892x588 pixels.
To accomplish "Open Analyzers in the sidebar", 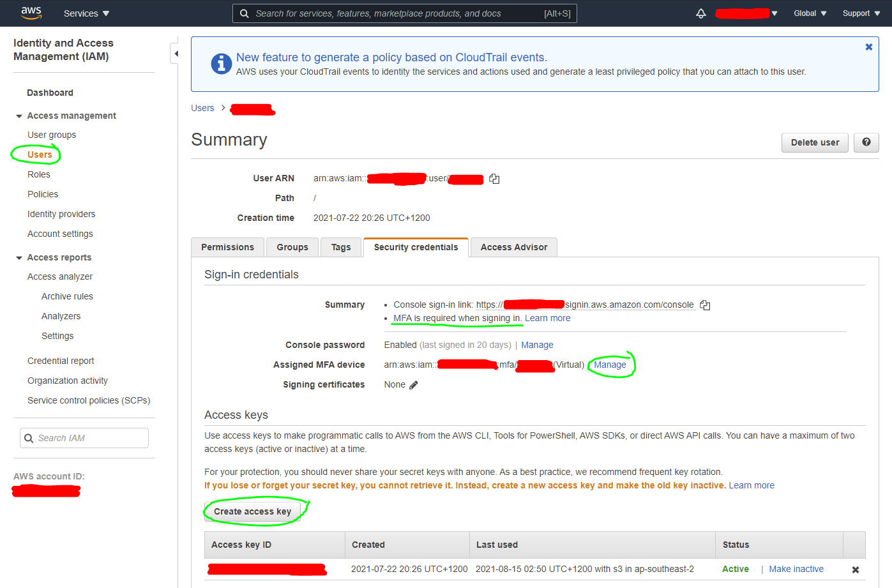I will 61,316.
